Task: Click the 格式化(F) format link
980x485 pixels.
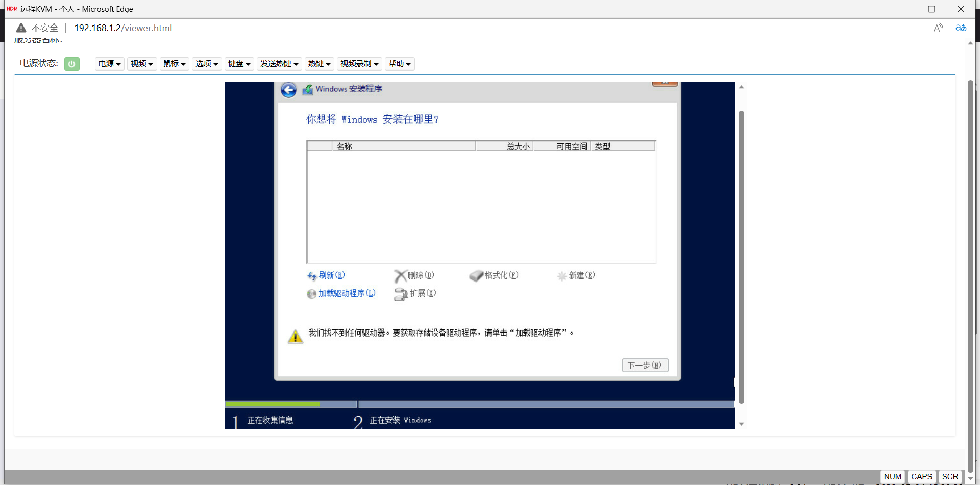Action: [x=502, y=275]
